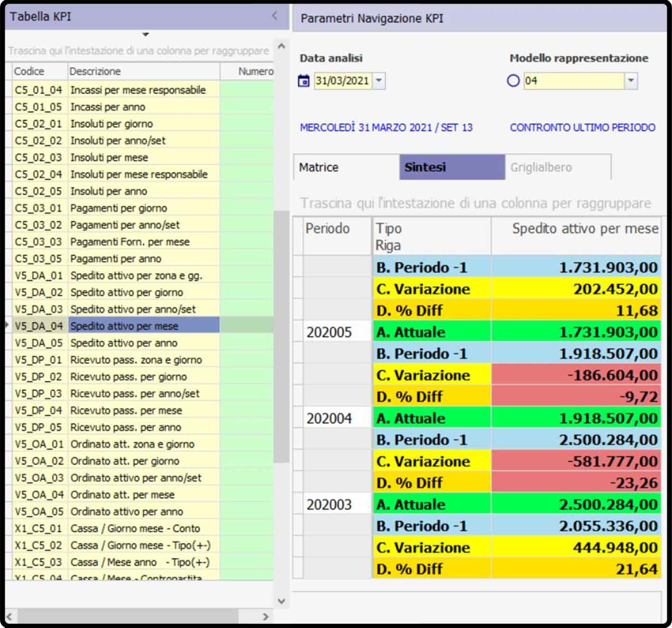Viewport: 672px width, 628px height.
Task: Collapse the Tabella KPI panel with chevron
Action: tap(274, 16)
